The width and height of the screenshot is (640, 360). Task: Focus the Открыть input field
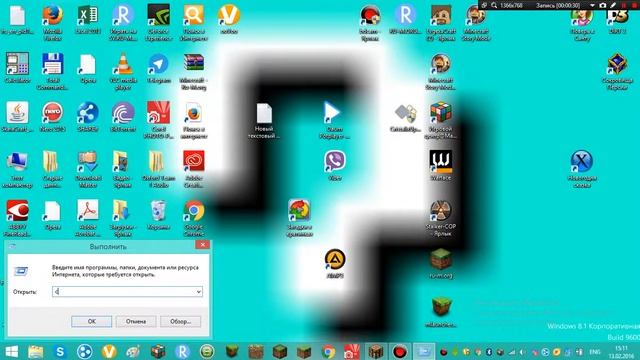coord(127,291)
